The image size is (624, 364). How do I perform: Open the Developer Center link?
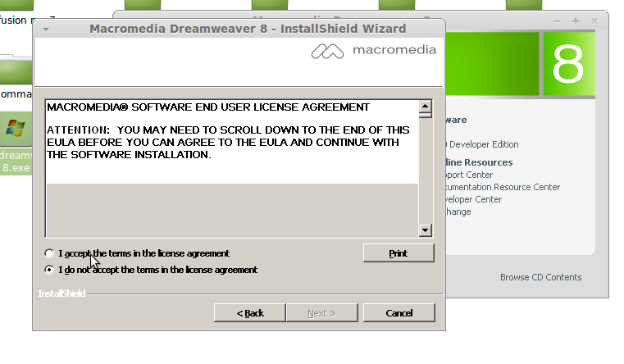pyautogui.click(x=474, y=199)
